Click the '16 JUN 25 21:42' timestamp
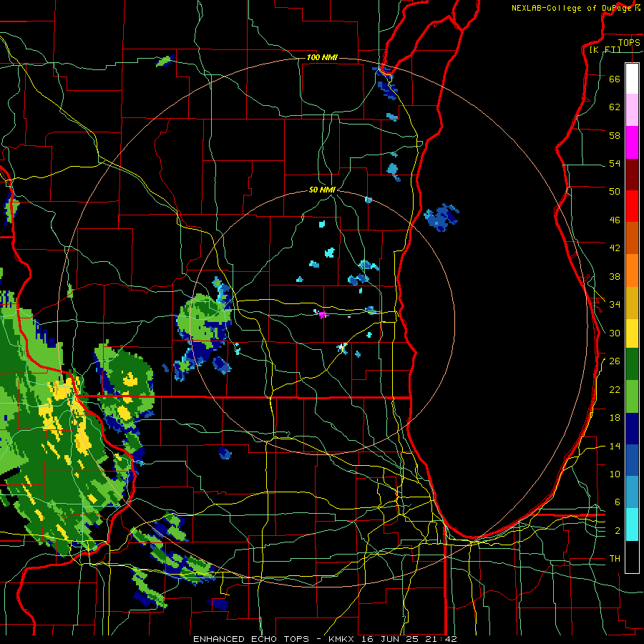This screenshot has width=644, height=644. [x=409, y=639]
